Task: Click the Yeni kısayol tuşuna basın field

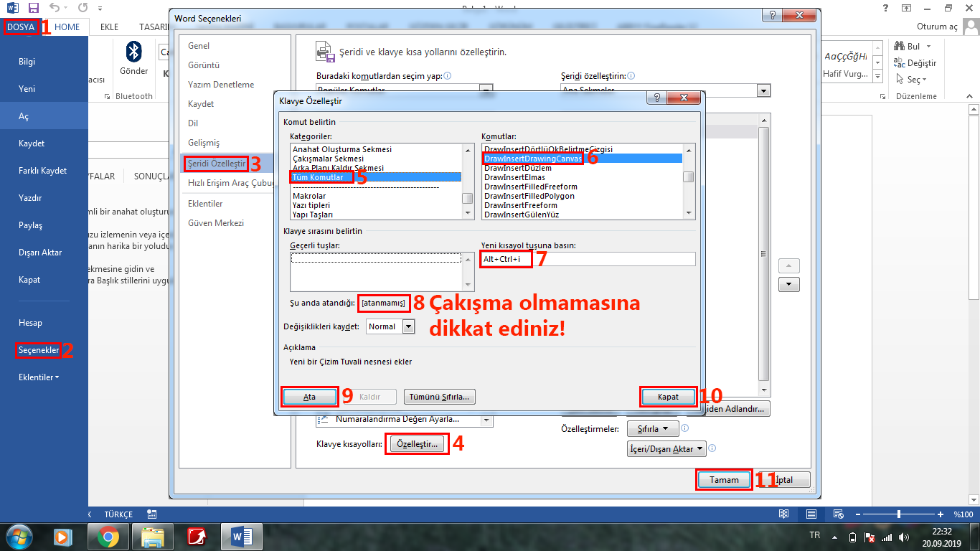Action: pyautogui.click(x=588, y=259)
